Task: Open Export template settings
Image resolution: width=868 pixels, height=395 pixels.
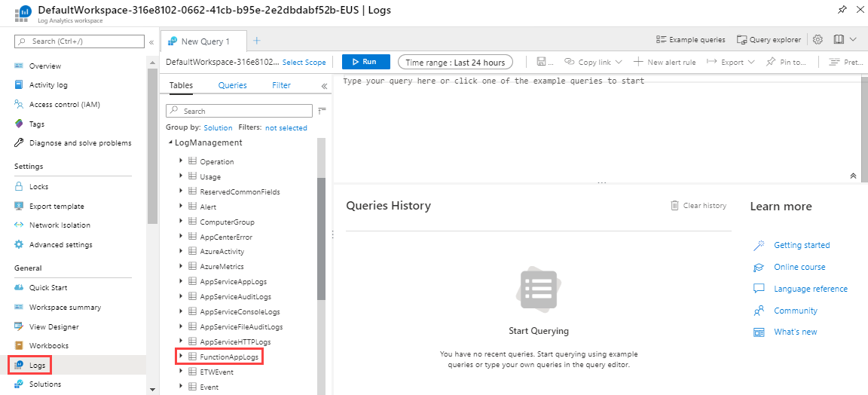Action: click(57, 206)
